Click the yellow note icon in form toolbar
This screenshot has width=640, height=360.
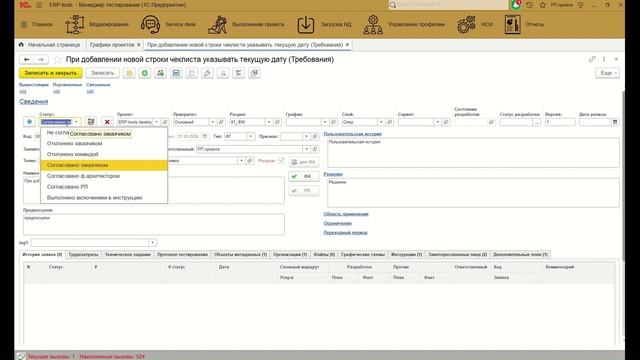coord(129,73)
